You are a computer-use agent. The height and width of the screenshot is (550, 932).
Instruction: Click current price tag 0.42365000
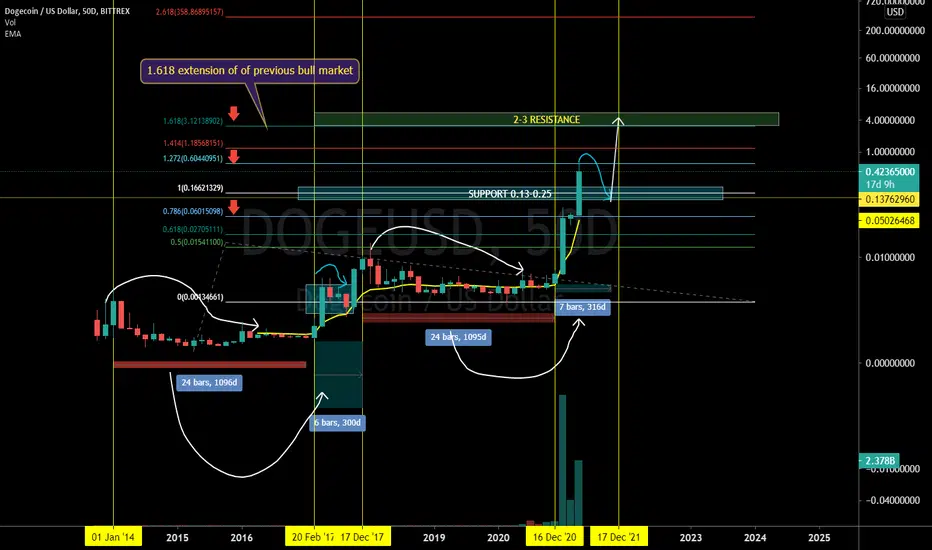889,172
